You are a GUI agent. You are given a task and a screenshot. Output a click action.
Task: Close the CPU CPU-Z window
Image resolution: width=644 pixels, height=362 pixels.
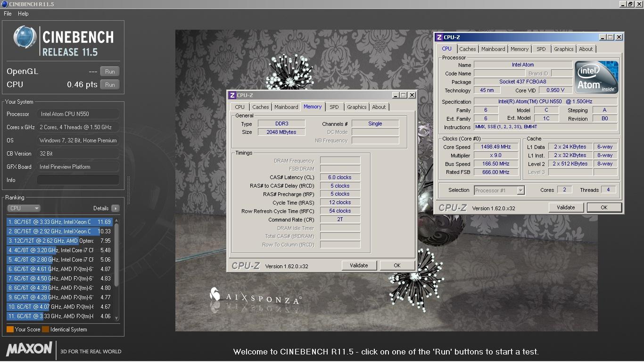pyautogui.click(x=619, y=37)
